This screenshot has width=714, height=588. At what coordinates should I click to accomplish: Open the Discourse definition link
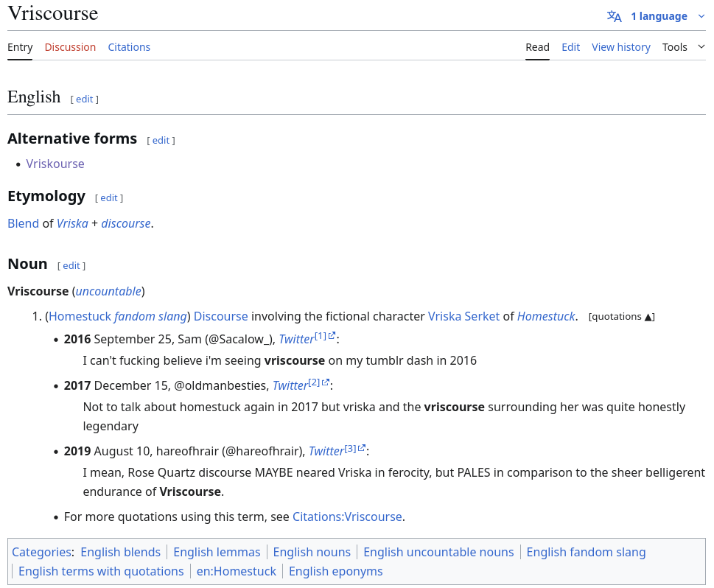pos(221,316)
